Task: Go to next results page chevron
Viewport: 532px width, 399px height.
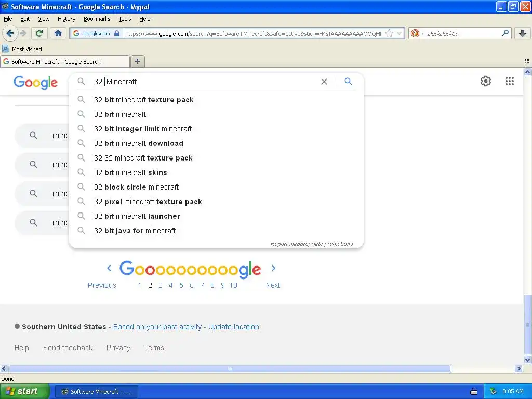Action: point(273,268)
